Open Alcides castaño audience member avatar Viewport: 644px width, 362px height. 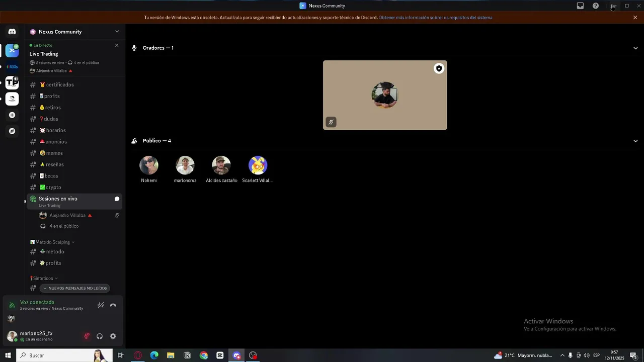[221, 165]
